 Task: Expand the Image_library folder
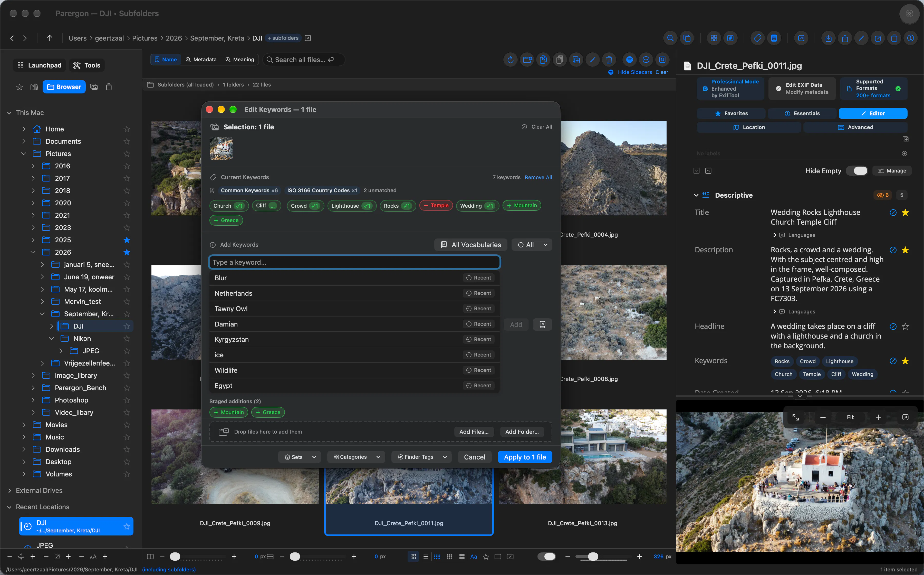(33, 375)
